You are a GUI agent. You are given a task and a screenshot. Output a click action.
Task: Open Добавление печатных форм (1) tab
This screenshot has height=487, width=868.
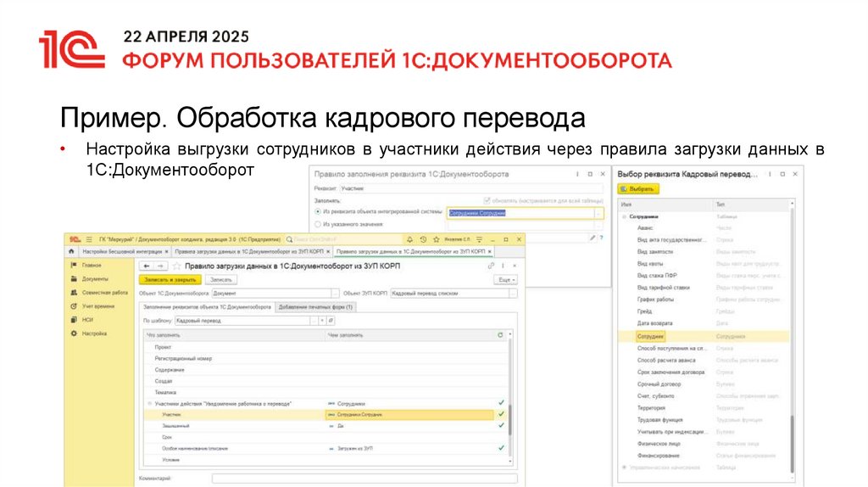(315, 307)
